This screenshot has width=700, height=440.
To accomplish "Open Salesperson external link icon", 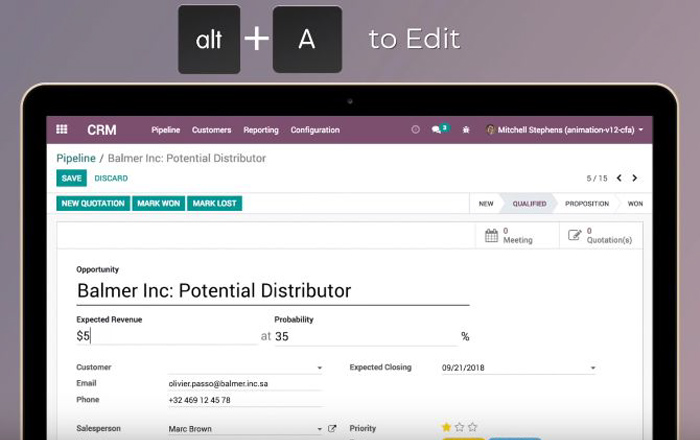I will point(332,428).
